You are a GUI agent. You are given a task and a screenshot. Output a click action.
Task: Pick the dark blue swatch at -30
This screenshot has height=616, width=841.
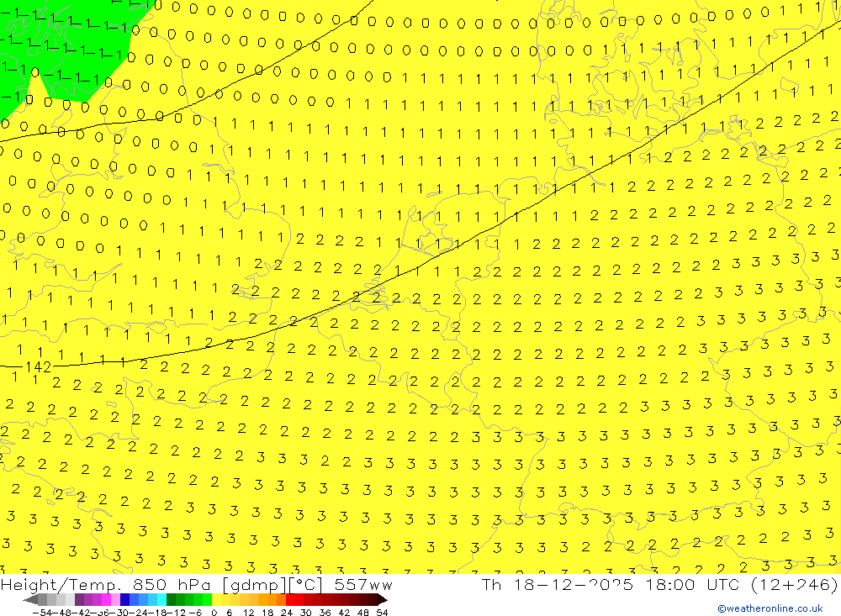[x=124, y=599]
